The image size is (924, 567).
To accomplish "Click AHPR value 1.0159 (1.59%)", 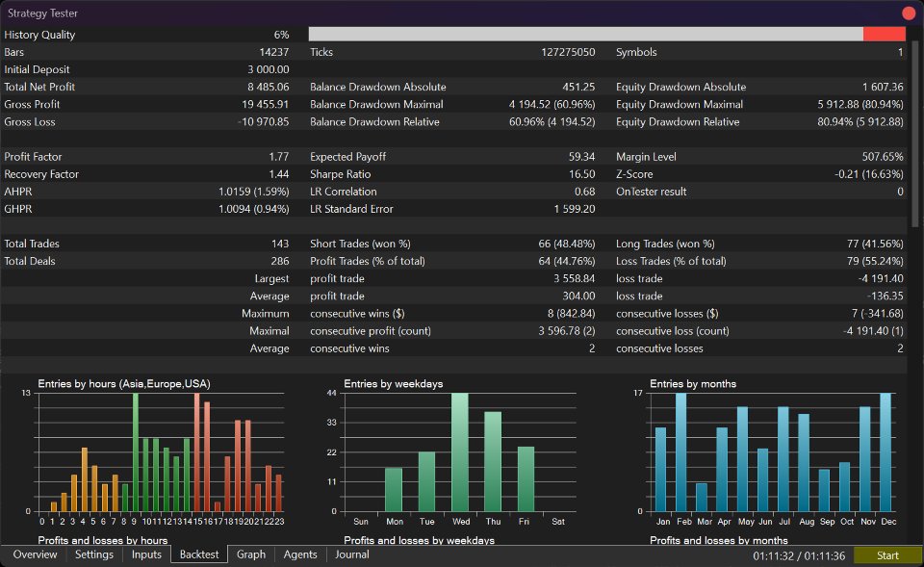I will [254, 192].
